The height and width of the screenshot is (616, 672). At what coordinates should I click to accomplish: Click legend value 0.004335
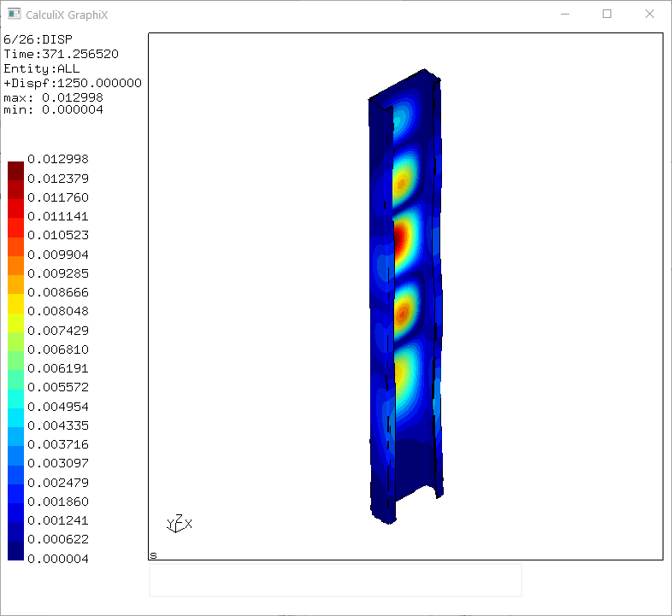click(58, 425)
